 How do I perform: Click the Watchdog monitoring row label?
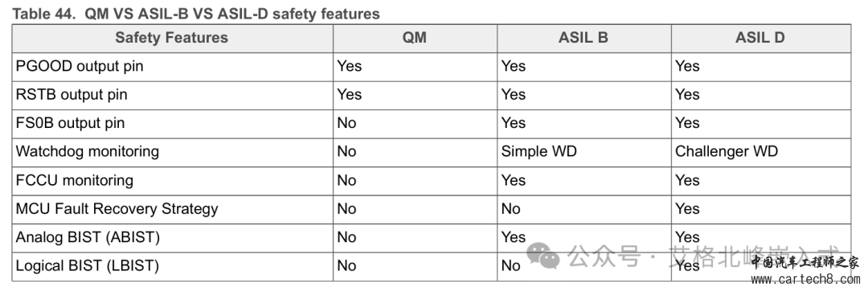click(88, 152)
